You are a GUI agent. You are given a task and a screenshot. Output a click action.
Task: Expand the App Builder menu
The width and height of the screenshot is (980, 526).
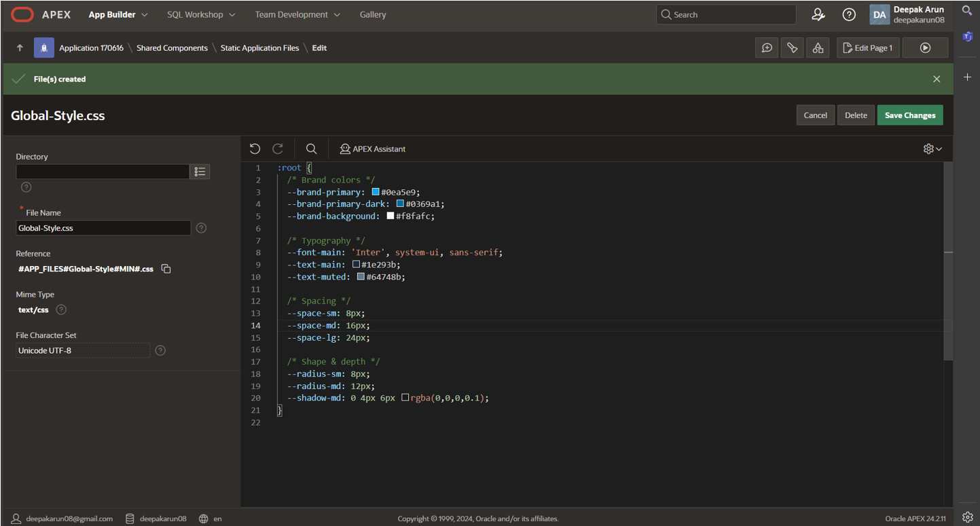[118, 14]
